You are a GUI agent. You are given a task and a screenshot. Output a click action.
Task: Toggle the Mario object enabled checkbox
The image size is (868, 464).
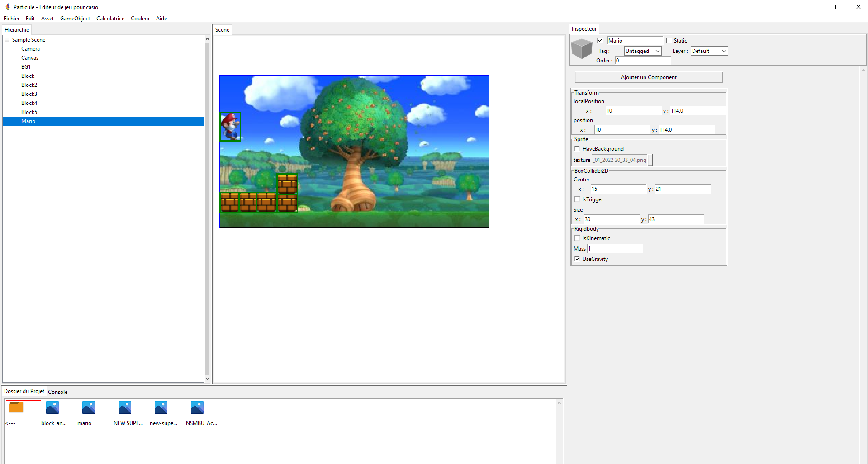[600, 40]
